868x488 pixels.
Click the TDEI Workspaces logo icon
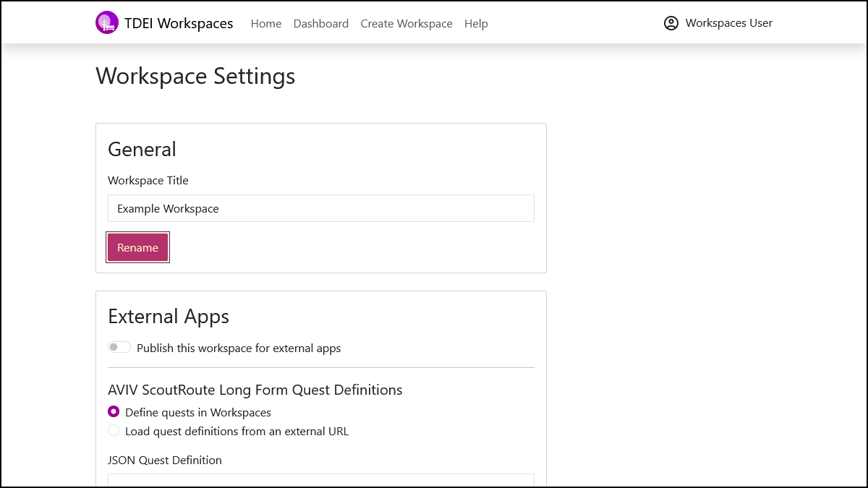[107, 22]
